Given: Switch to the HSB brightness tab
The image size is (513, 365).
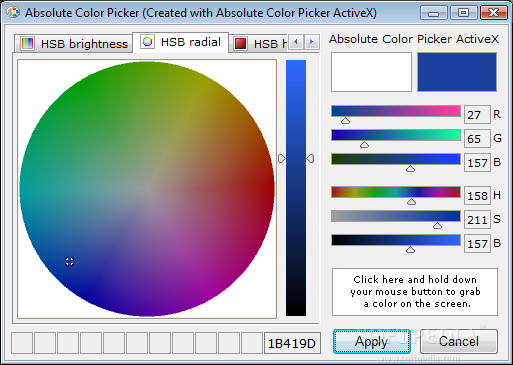Looking at the screenshot, I should pos(74,44).
